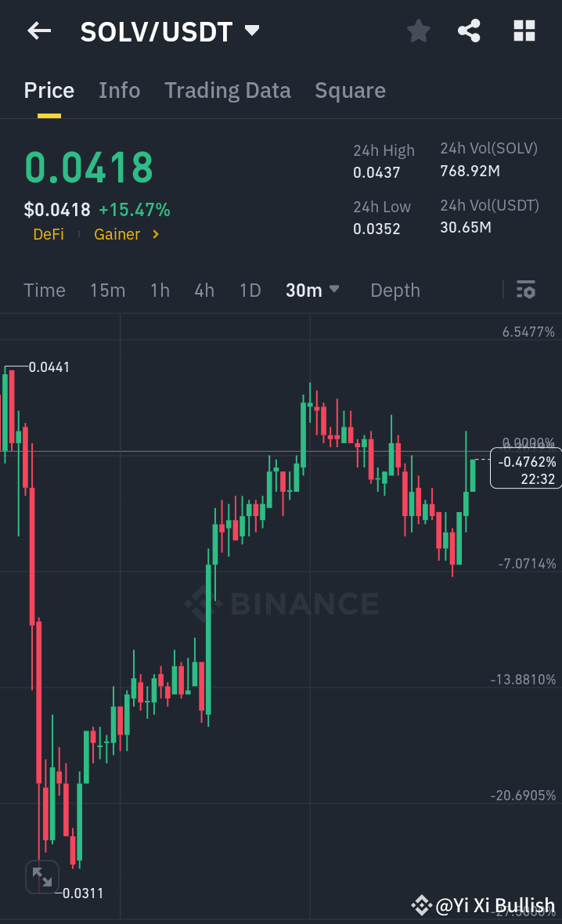Open the Trading Data tab
The height and width of the screenshot is (924, 562).
click(228, 90)
